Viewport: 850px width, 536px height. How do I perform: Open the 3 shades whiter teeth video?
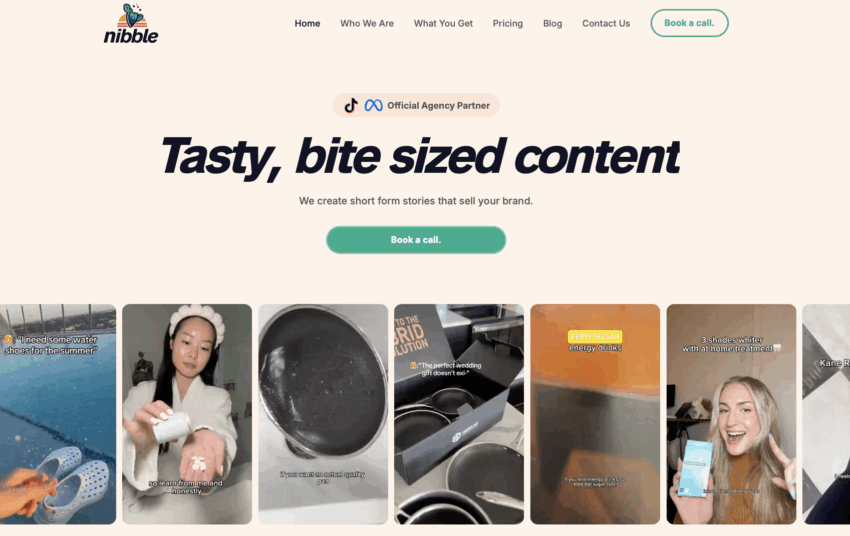click(731, 414)
